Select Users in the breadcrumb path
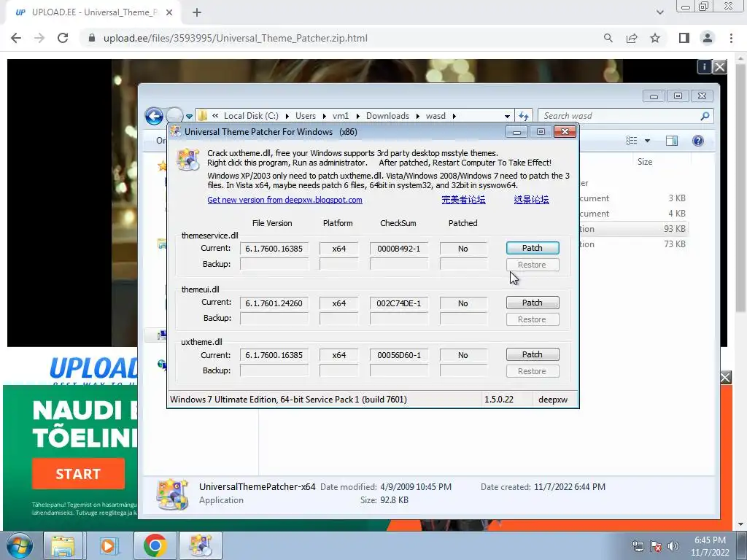The width and height of the screenshot is (747, 560). click(306, 116)
